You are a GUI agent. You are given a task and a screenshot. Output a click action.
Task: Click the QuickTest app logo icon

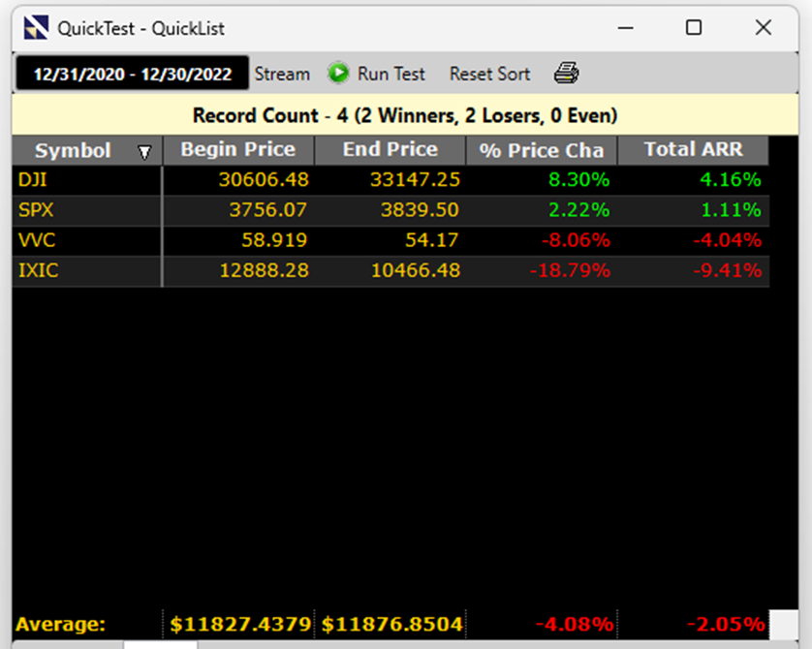tap(36, 28)
